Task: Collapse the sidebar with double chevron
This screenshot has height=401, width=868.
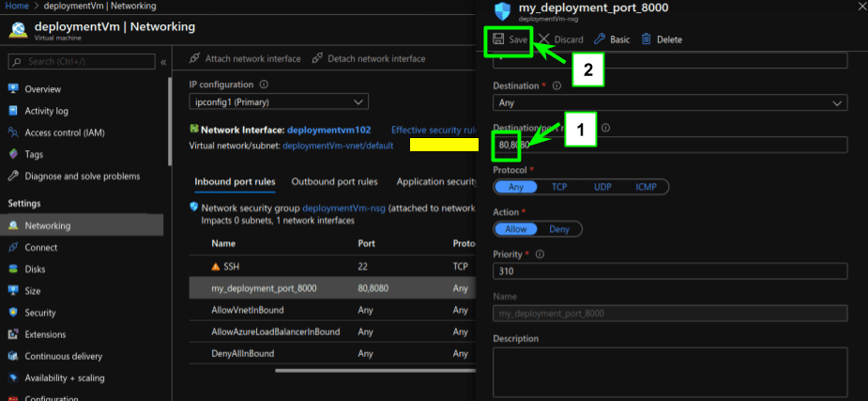Action: pos(163,62)
